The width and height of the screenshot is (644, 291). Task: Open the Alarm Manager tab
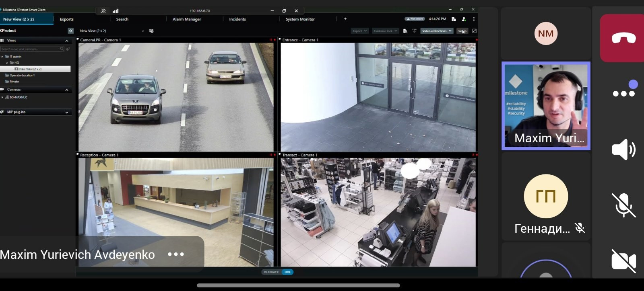click(187, 19)
